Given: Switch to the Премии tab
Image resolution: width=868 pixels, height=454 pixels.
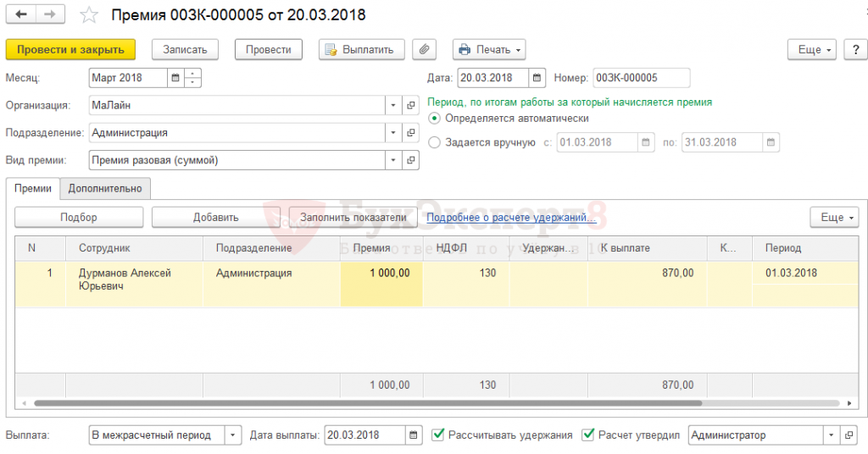Looking at the screenshot, I should [x=33, y=189].
